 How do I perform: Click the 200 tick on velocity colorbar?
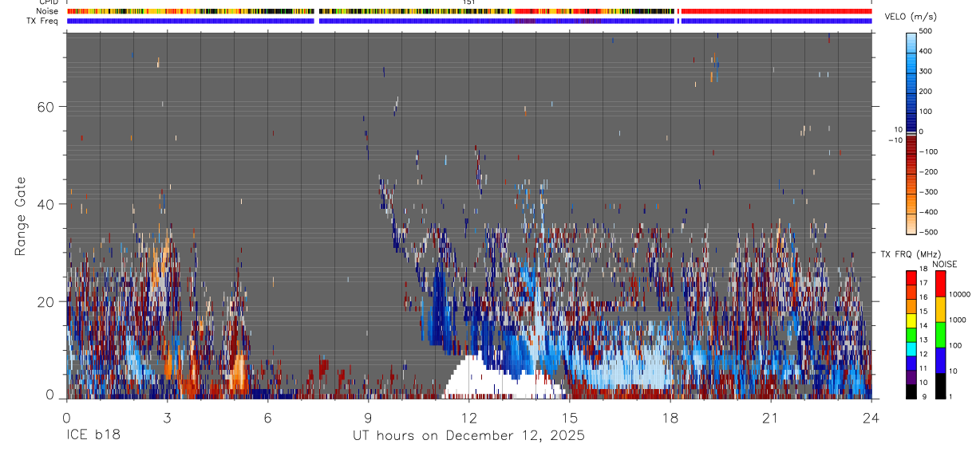click(927, 91)
